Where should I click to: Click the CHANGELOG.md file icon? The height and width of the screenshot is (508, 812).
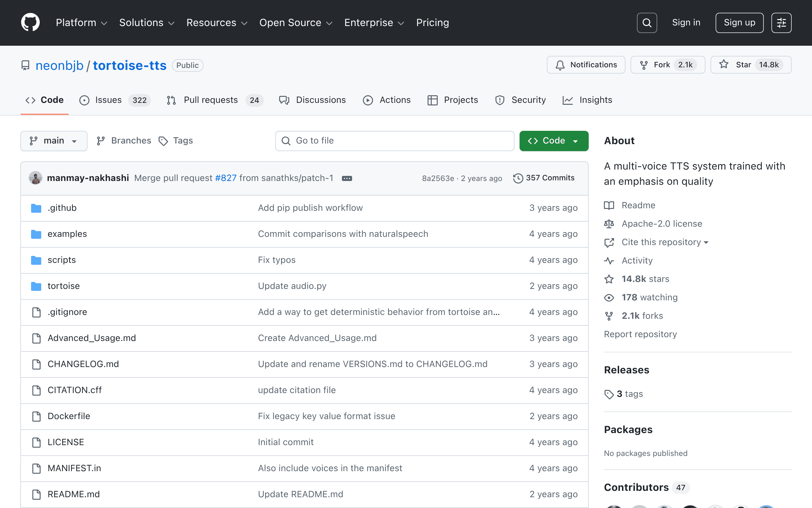36,364
